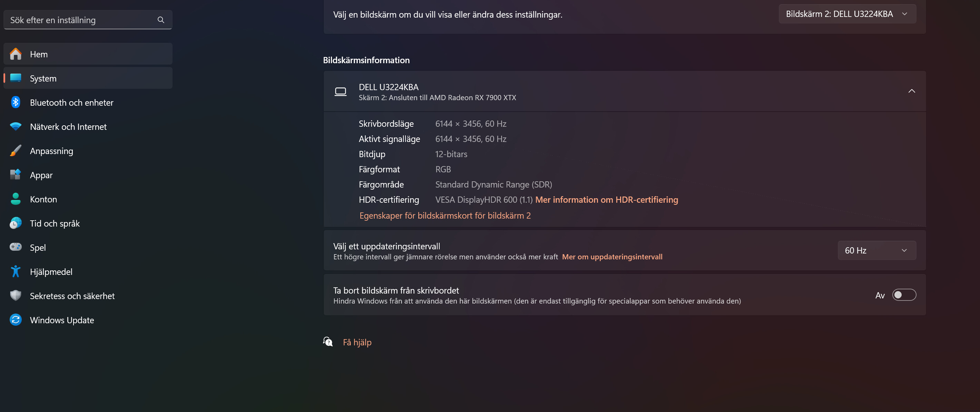
Task: Open the Bildskärm 2 display selector dropdown
Action: point(847,14)
